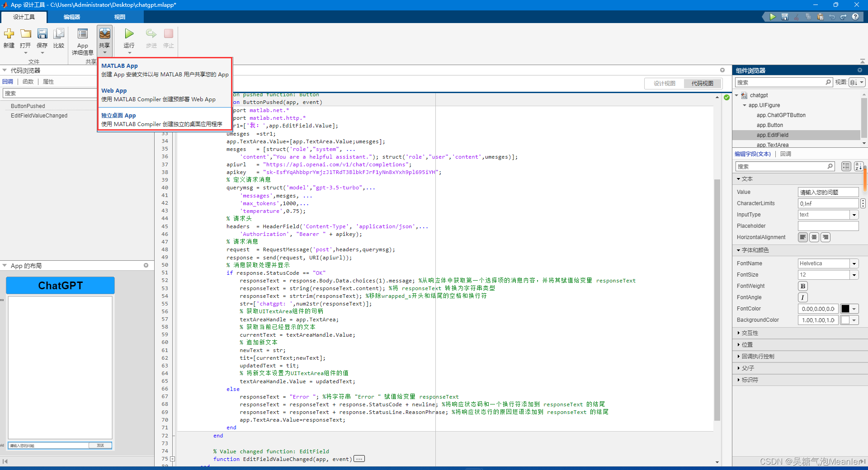This screenshot has height=470, width=868.
Task: Open the FontColor swatch dropdown arrow
Action: click(x=854, y=309)
